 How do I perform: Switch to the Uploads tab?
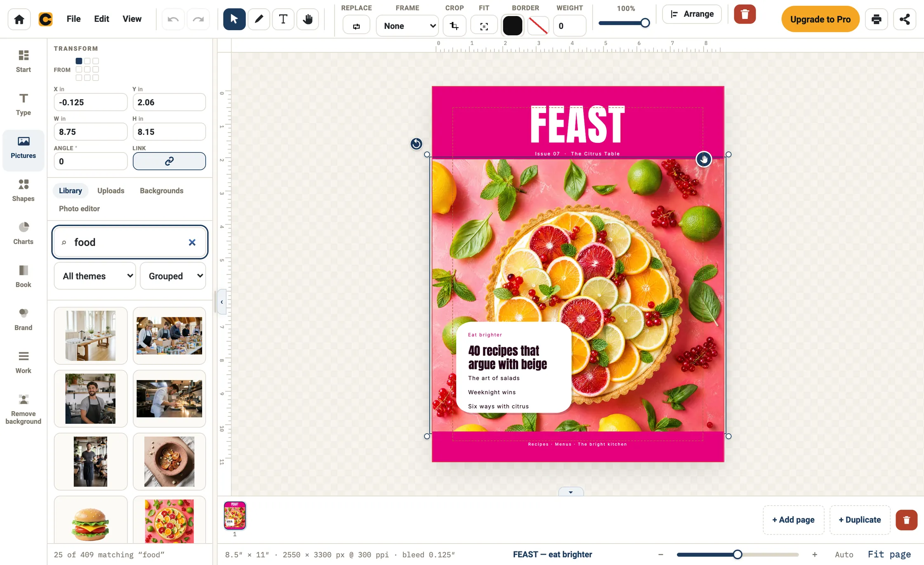[x=111, y=191]
